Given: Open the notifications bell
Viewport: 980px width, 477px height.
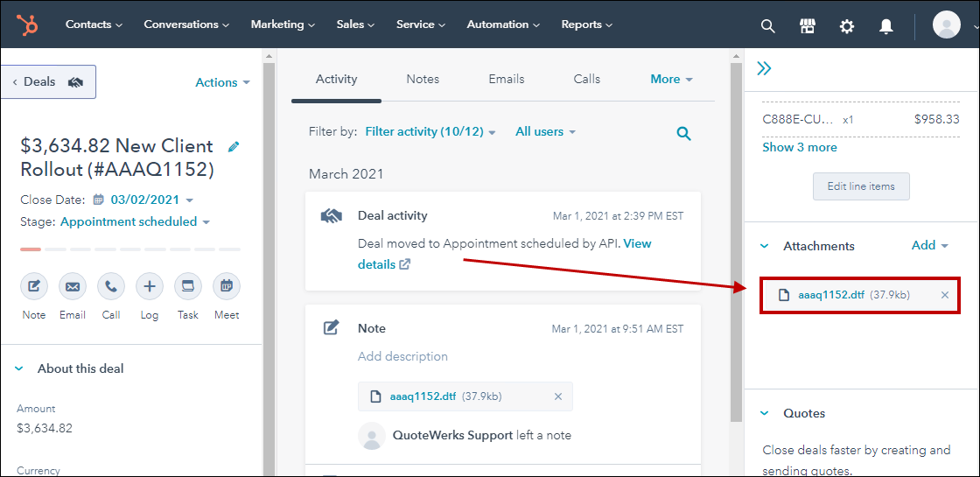Looking at the screenshot, I should 885,26.
